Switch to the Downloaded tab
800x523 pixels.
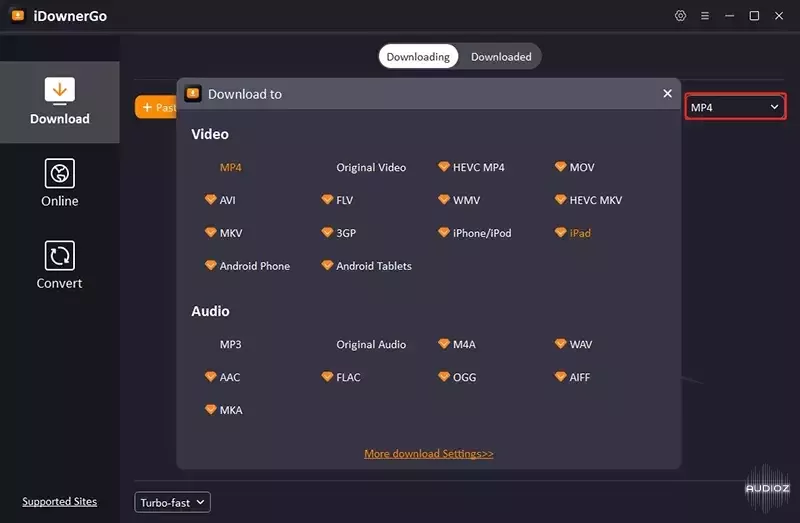(501, 57)
